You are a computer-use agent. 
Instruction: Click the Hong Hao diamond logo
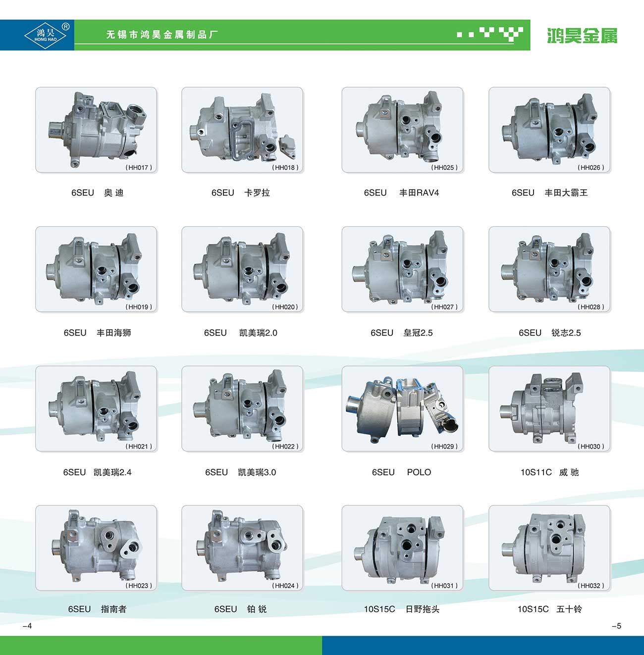point(45,35)
